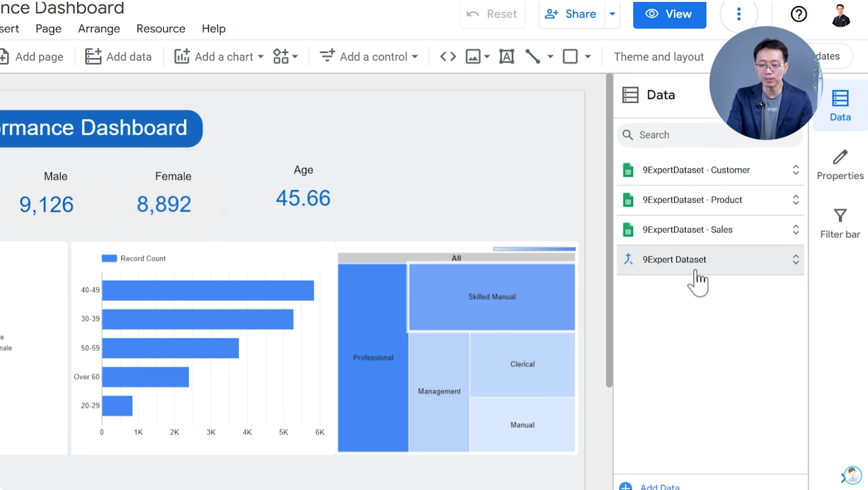Screen dimensions: 868x490
Task: Switch to View mode
Action: 669,14
